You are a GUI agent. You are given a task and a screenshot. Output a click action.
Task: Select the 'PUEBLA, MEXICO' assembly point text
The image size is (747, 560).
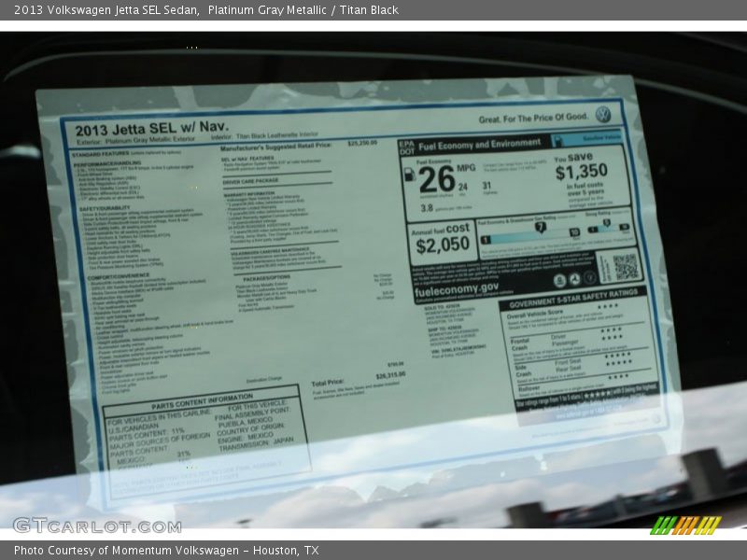click(246, 423)
